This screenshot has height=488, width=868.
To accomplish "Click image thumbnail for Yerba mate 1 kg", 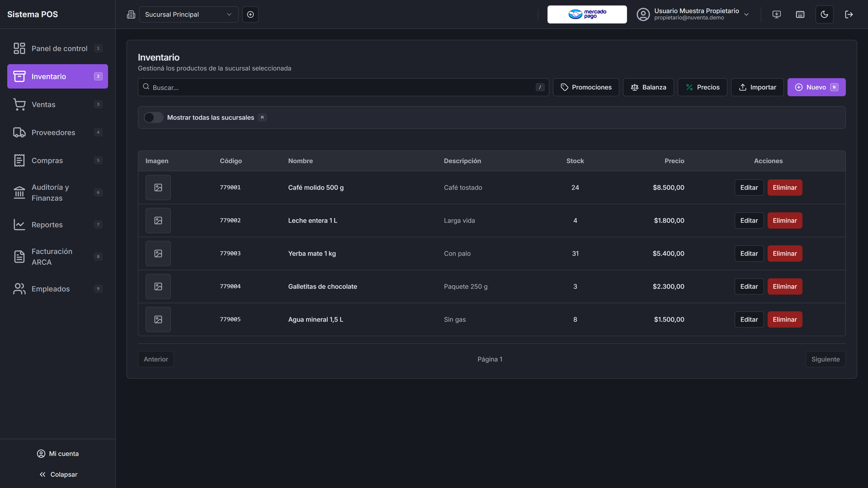I will pyautogui.click(x=158, y=253).
